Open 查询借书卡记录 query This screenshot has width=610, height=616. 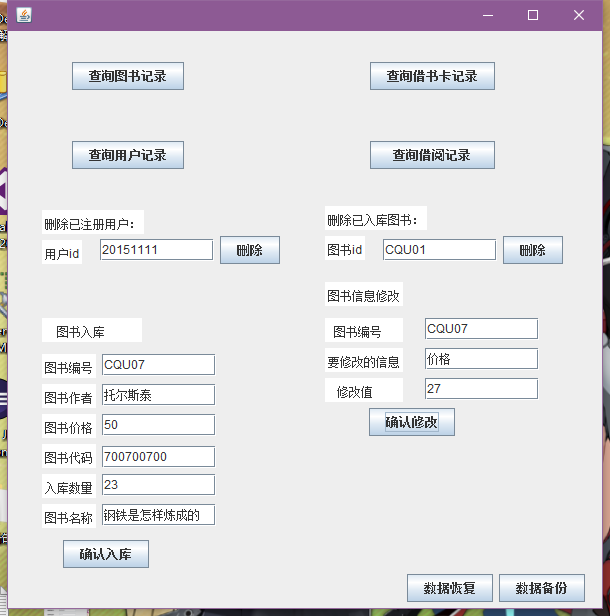[x=432, y=76]
